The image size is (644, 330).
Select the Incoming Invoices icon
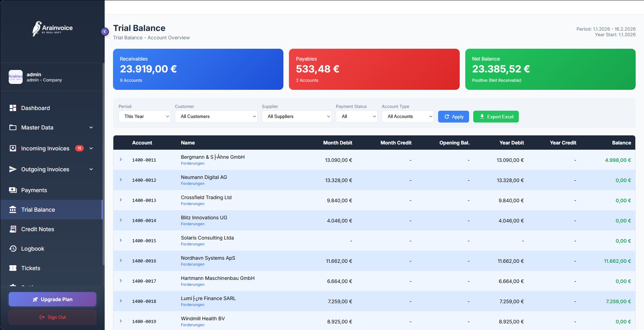pyautogui.click(x=13, y=148)
